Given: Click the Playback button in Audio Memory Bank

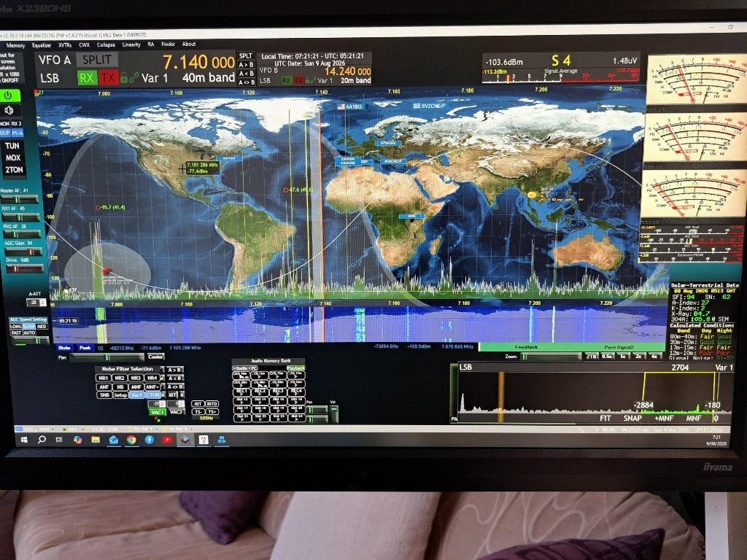Looking at the screenshot, I should click(x=296, y=368).
